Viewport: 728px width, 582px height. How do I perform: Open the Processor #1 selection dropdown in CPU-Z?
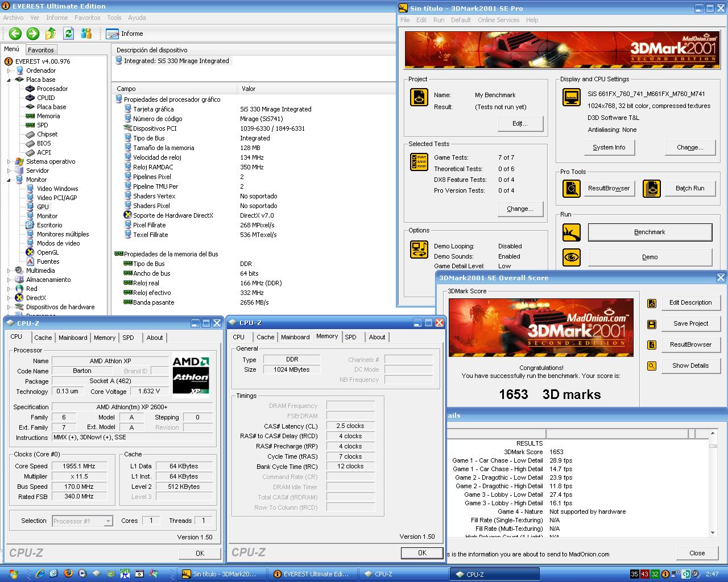pyautogui.click(x=108, y=521)
